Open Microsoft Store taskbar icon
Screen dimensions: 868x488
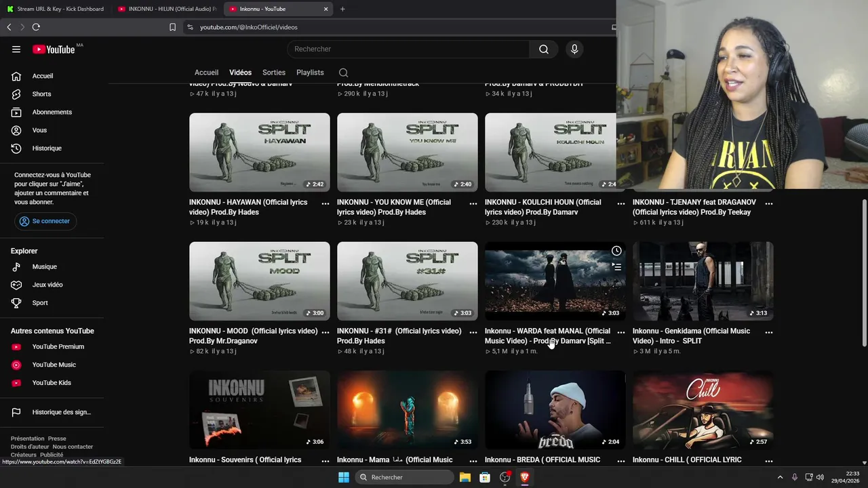485,477
